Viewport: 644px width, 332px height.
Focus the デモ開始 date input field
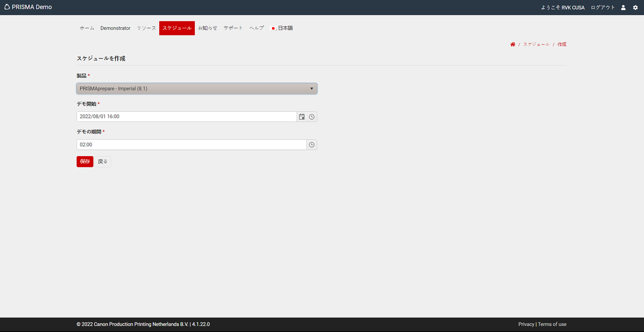point(187,117)
